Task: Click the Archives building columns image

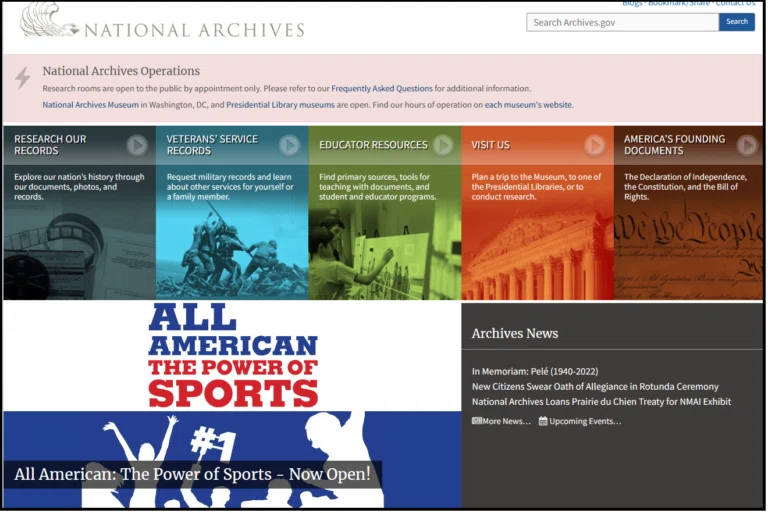Action: pyautogui.click(x=537, y=255)
